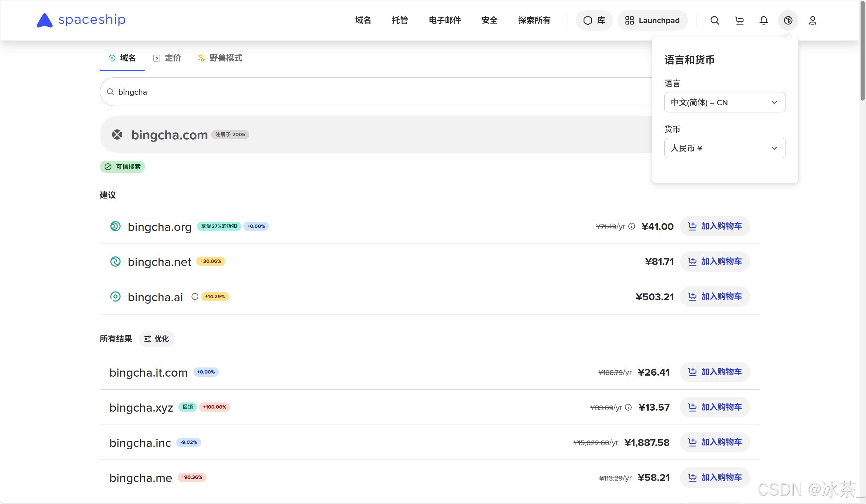Open the user account icon
Screen dimensions: 866x504
click(812, 20)
